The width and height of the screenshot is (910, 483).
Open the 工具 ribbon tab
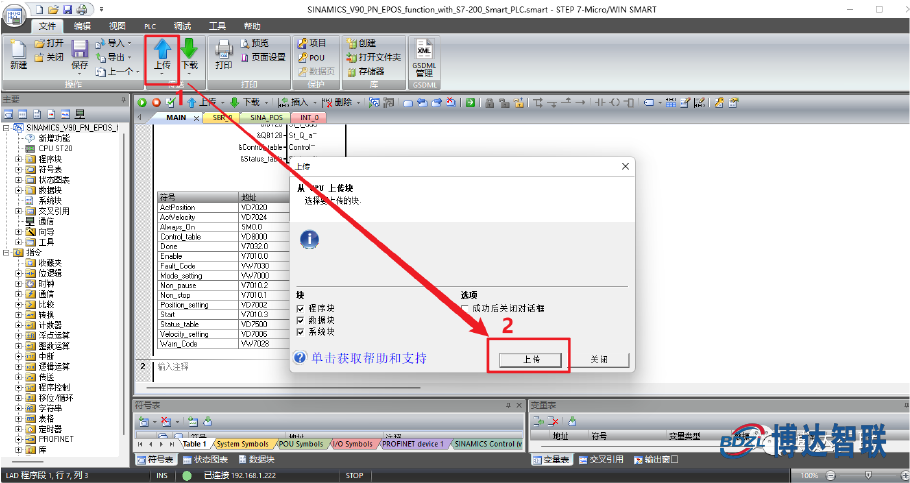tap(217, 26)
